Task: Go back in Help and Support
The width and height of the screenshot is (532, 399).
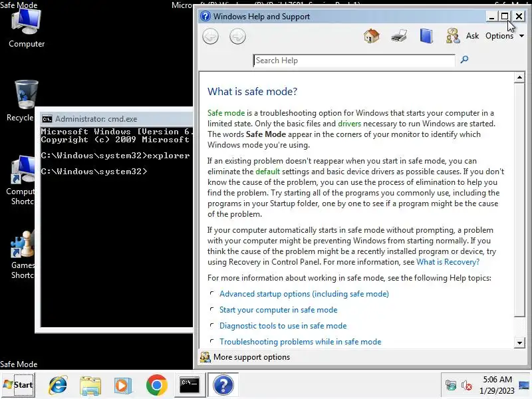Action: (x=210, y=37)
